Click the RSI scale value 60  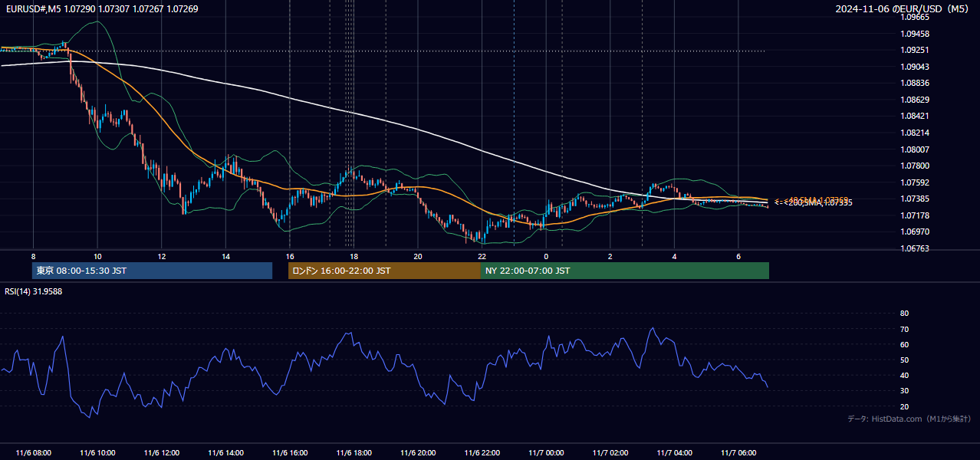click(x=904, y=344)
